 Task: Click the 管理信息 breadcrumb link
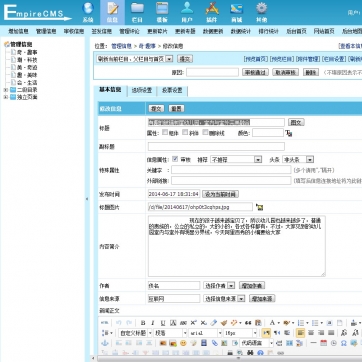click(x=121, y=46)
